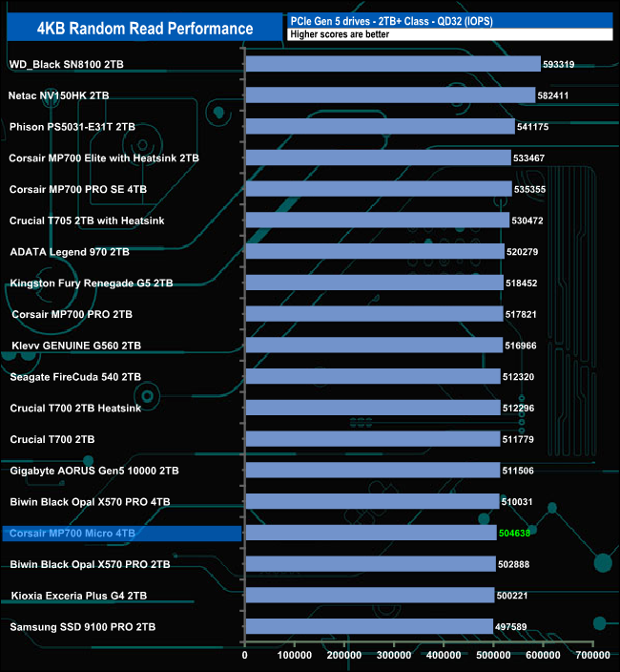The image size is (620, 672).
Task: Click the green value 504638
Action: [514, 534]
